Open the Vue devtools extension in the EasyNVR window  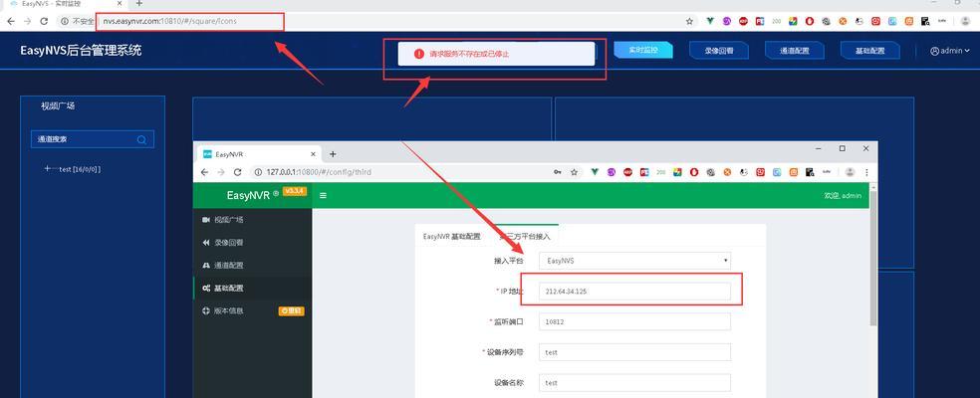[x=595, y=172]
